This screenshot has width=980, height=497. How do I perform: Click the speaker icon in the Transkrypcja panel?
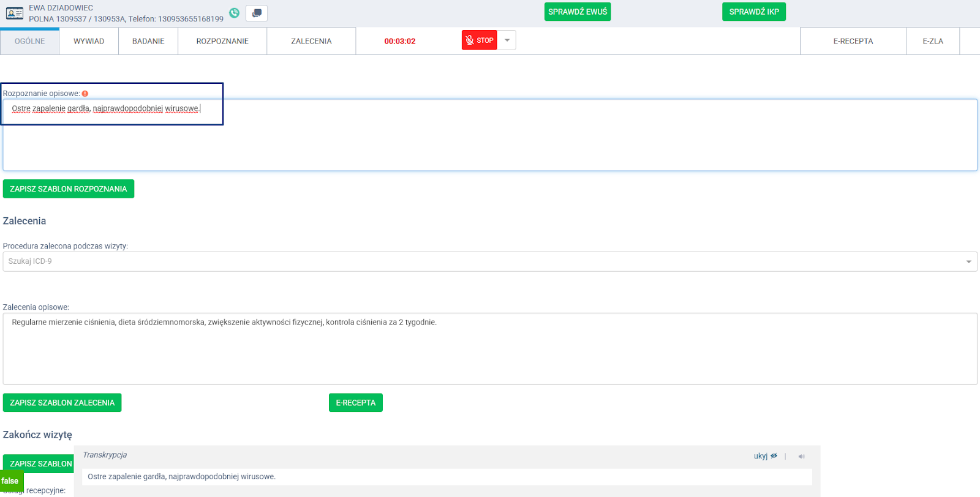coord(801,456)
